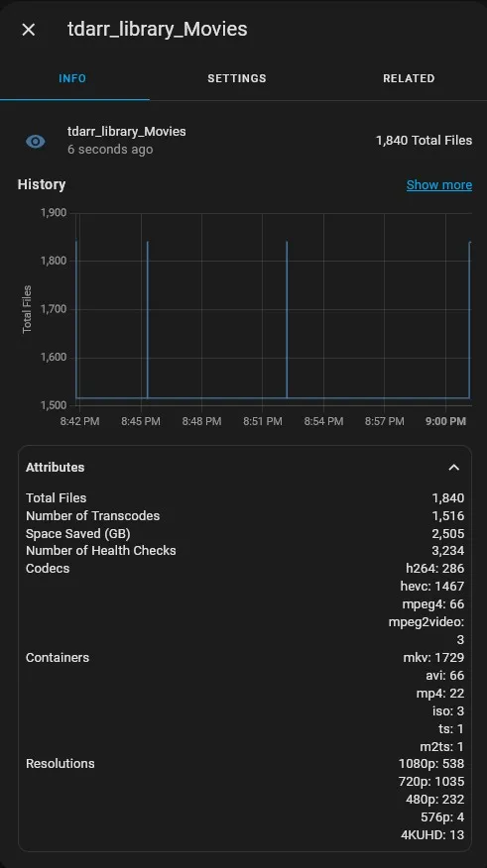Click the eye sensor icon

coord(36,142)
